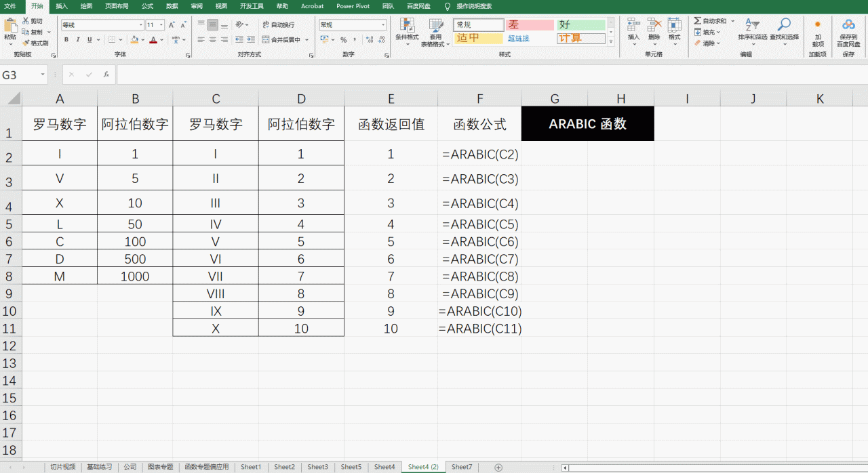Click the text Orientation icon

click(x=240, y=25)
